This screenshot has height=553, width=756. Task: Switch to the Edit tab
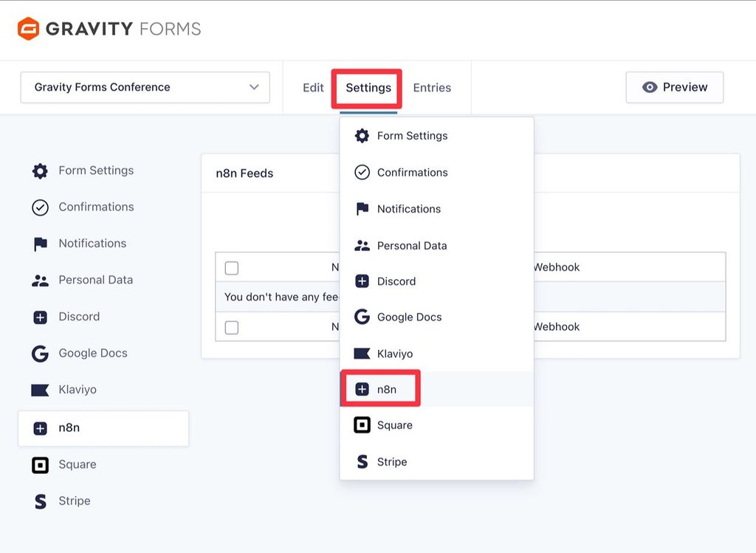[x=313, y=88]
